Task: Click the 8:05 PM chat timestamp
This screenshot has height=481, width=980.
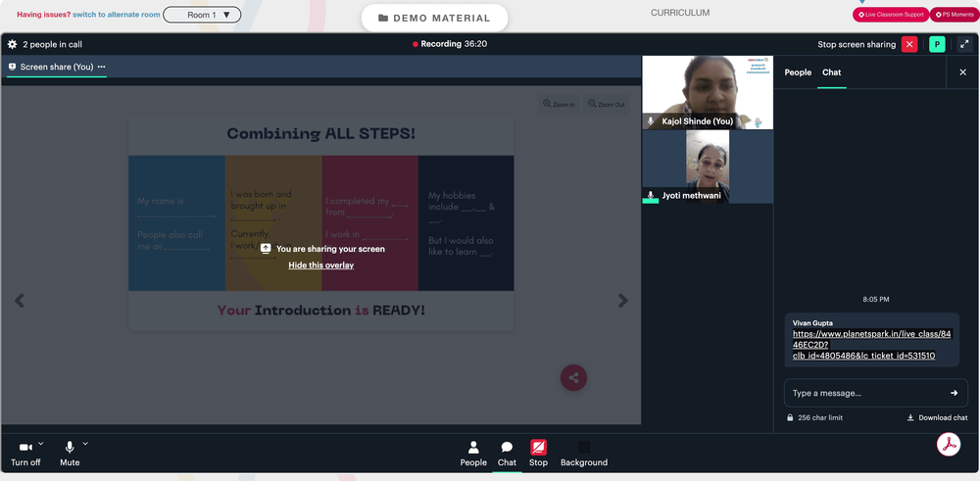Action: [875, 300]
